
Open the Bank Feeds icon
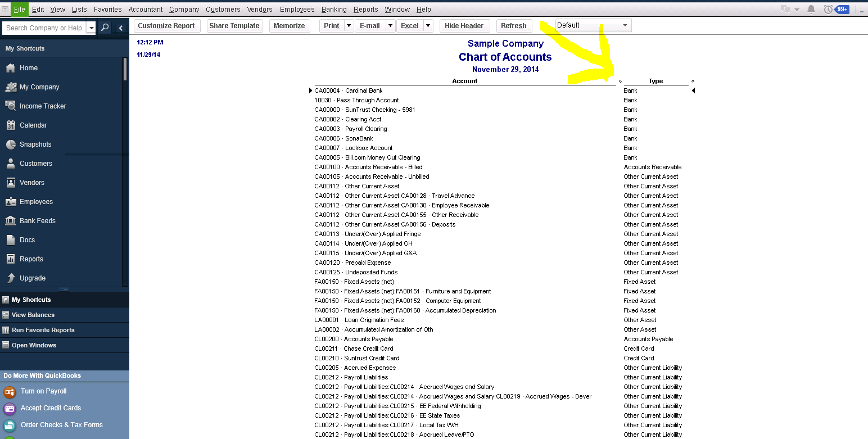10,221
